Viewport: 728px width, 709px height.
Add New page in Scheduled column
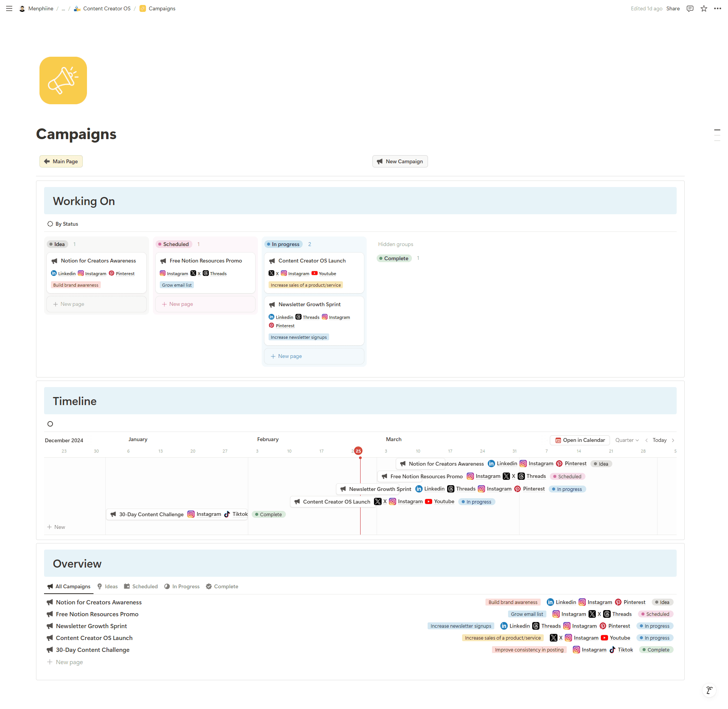(205, 304)
